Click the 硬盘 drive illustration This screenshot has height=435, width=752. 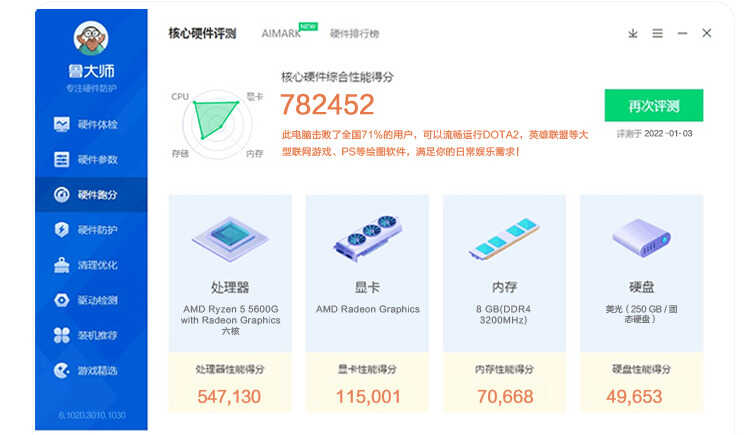tap(641, 237)
